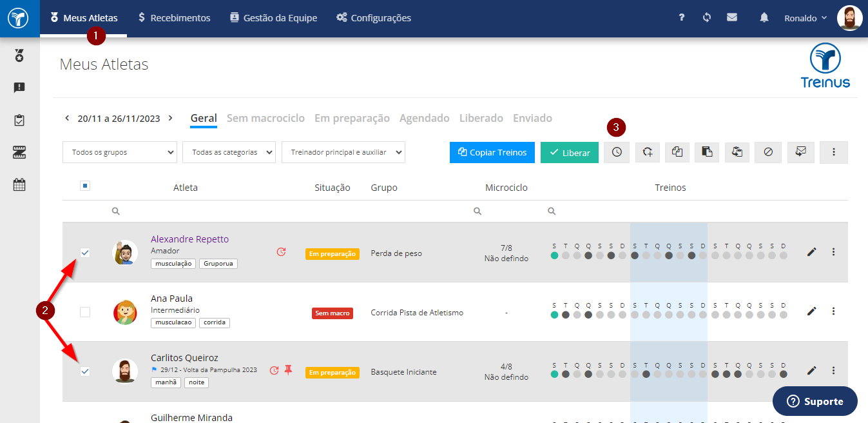This screenshot has width=868, height=423.
Task: Toggle the select-all athletes header checkbox
Action: [x=85, y=186]
